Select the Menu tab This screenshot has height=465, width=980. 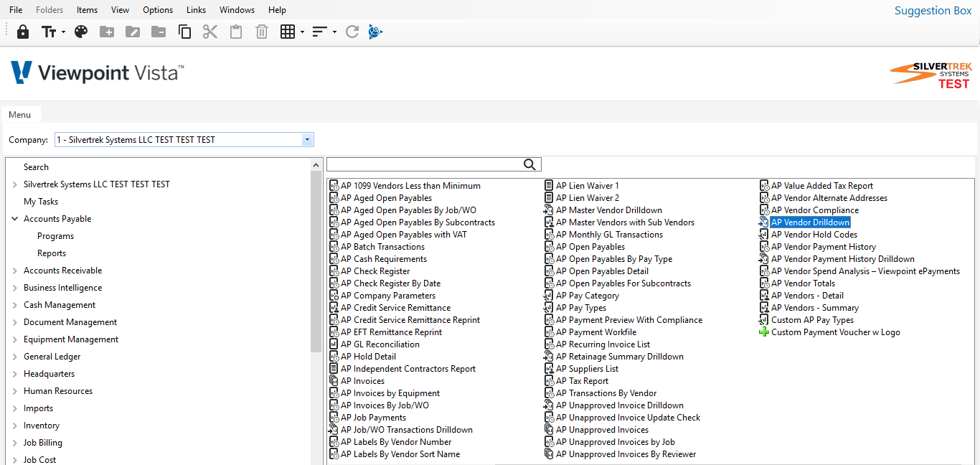click(x=20, y=115)
